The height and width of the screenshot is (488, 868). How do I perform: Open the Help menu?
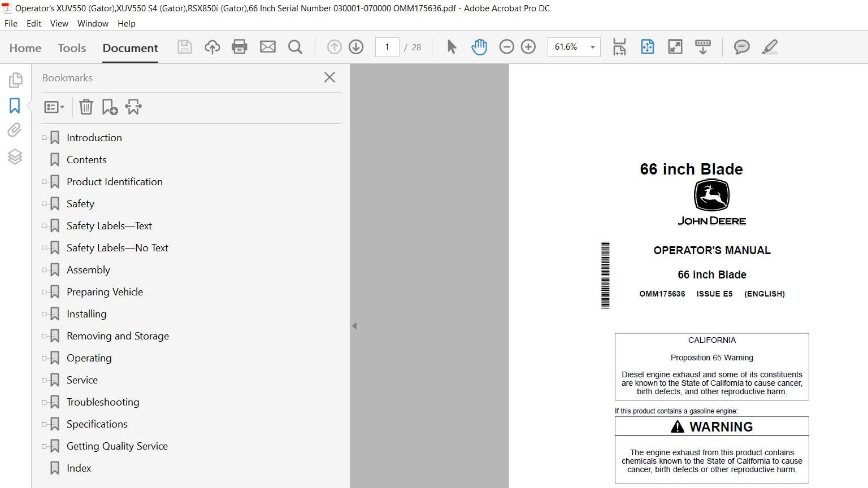127,24
